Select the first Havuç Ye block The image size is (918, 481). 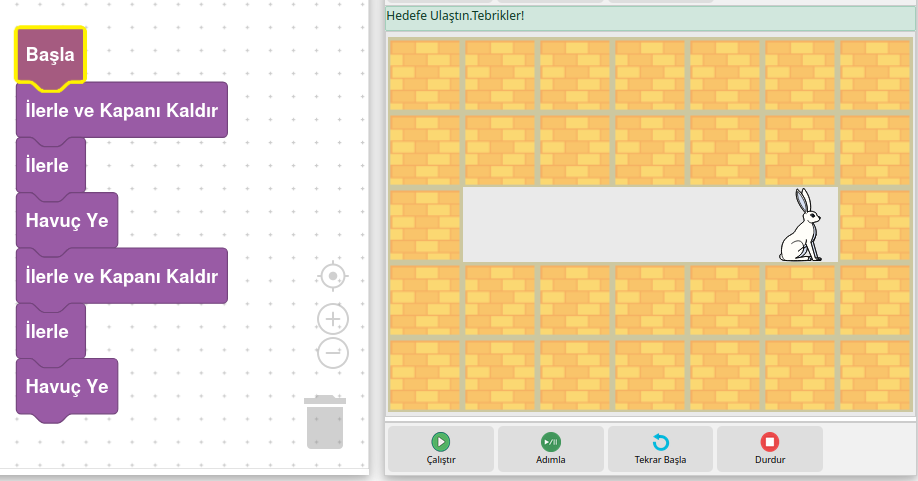(67, 221)
